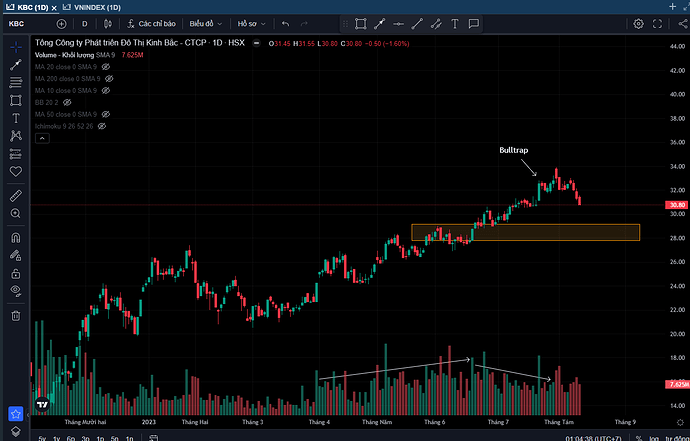
Task: Switch to the VNINDEX (1D) tab
Action: (92, 7)
